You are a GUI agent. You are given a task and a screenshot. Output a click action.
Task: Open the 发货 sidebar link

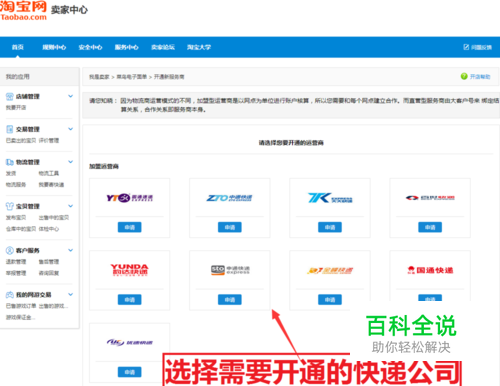pyautogui.click(x=11, y=173)
